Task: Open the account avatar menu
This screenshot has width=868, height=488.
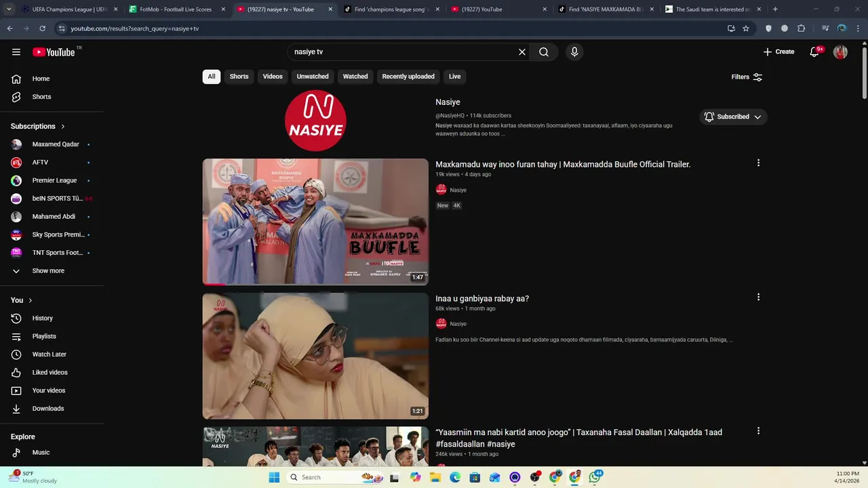Action: coord(840,52)
